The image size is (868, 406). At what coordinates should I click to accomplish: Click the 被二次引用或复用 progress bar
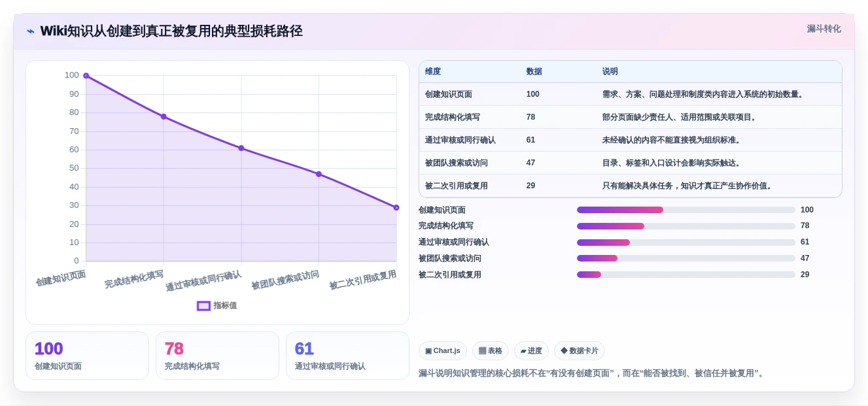point(686,275)
